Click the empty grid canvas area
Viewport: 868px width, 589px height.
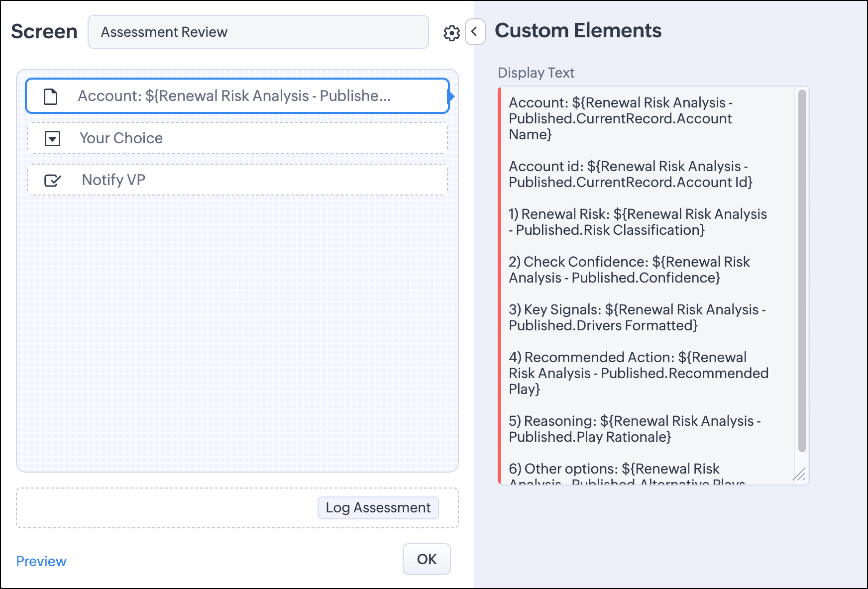tap(237, 333)
